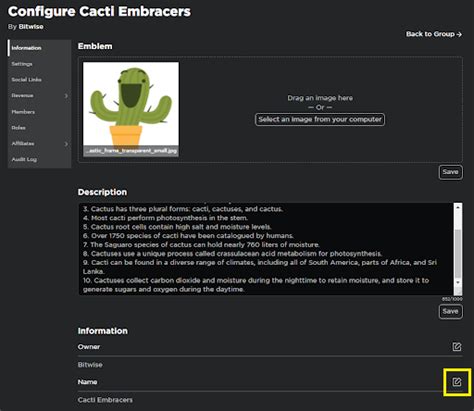Viewport: 474px width, 411px height.
Task: Click the description scrollbar thumb
Action: (458, 253)
